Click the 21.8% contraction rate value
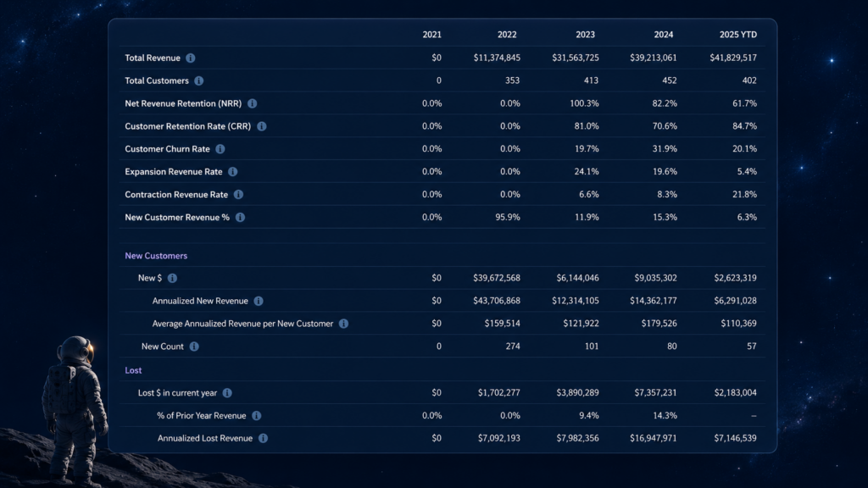 [744, 194]
